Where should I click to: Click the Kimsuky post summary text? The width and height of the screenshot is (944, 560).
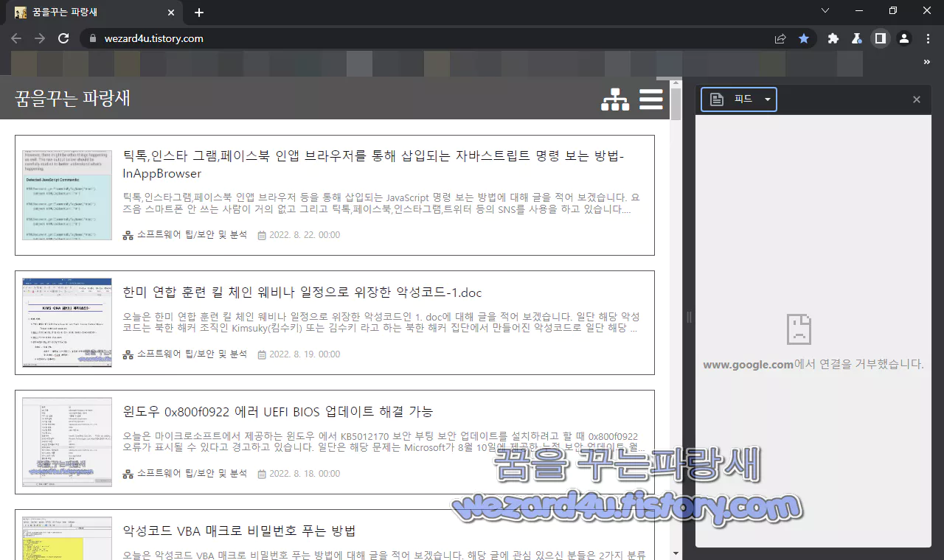tap(381, 323)
